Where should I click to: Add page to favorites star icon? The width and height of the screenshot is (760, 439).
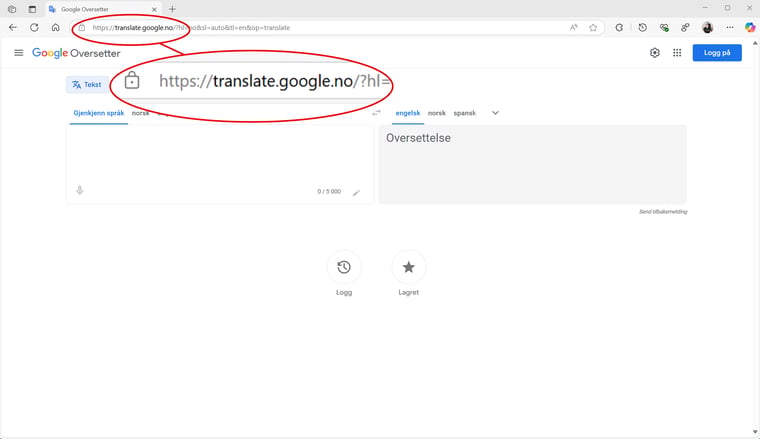(x=593, y=28)
